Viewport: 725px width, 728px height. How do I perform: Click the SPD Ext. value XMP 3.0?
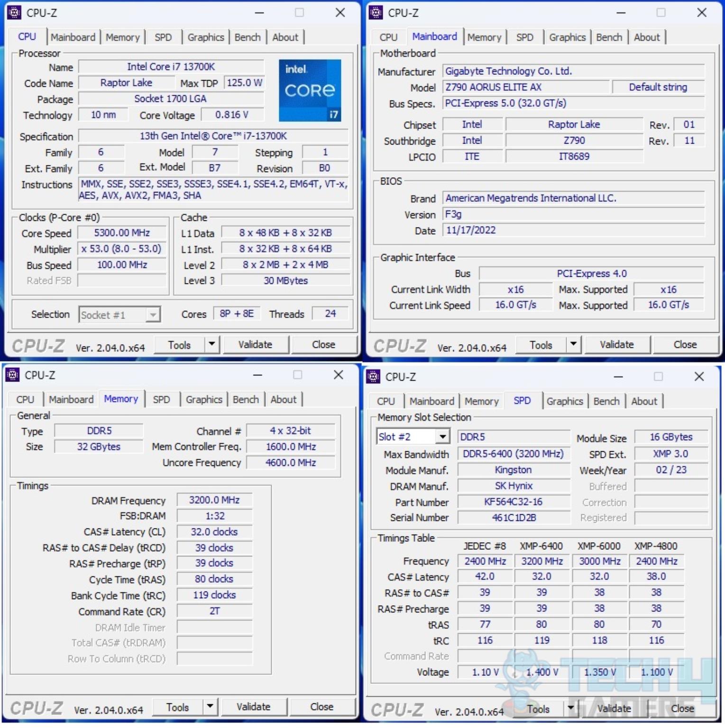pyautogui.click(x=670, y=454)
